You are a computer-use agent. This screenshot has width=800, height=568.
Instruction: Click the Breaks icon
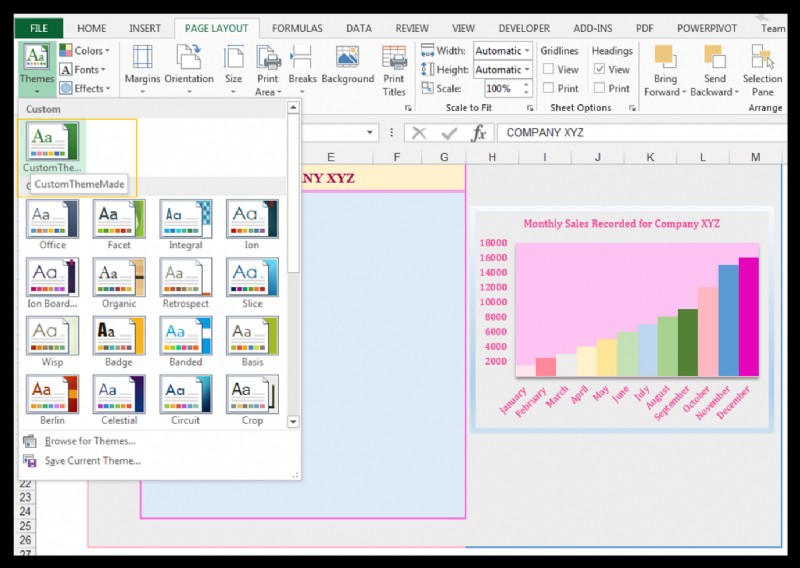click(x=302, y=57)
